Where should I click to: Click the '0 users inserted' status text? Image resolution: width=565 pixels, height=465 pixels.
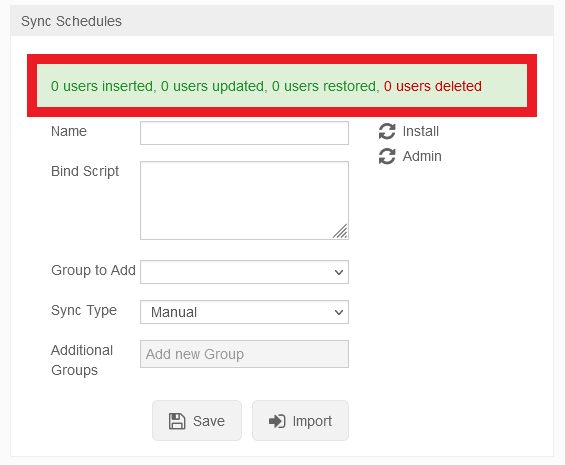pyautogui.click(x=102, y=86)
